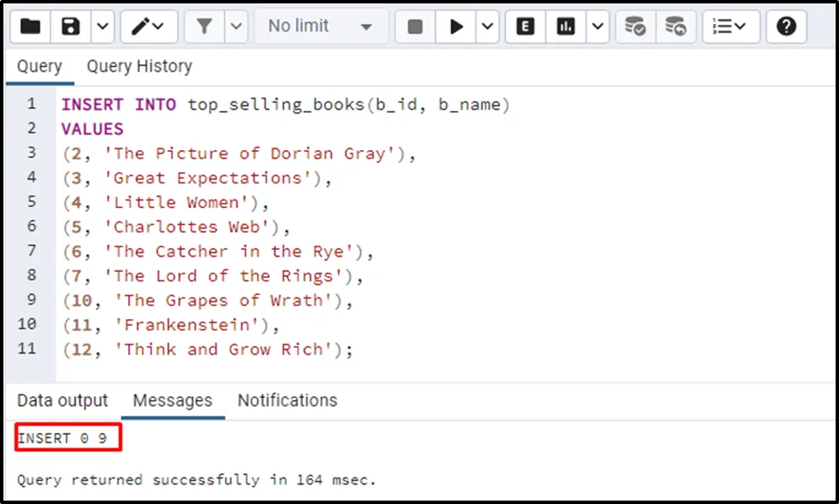Expand explain analyze options dropdown arrow
The width and height of the screenshot is (839, 504).
point(597,26)
